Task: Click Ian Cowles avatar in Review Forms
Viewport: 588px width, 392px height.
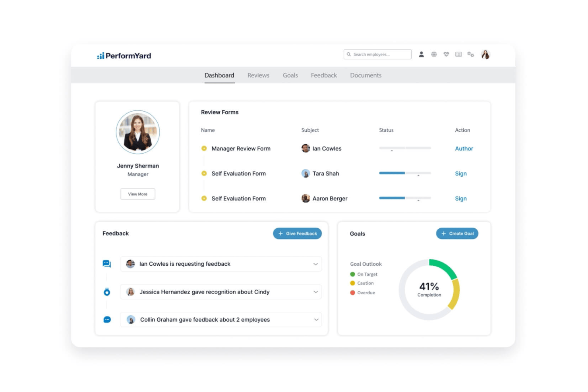Action: click(306, 149)
